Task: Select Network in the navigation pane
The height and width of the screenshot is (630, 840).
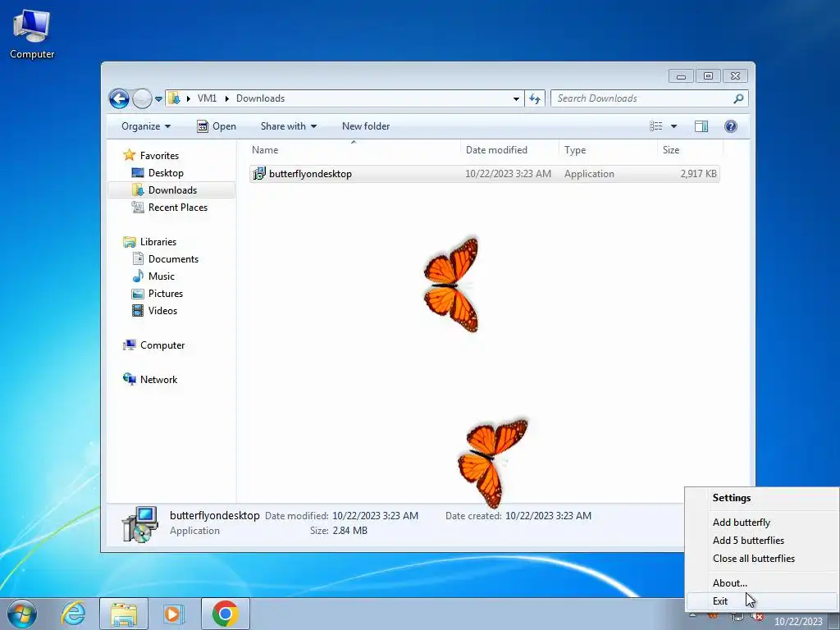Action: (x=158, y=380)
